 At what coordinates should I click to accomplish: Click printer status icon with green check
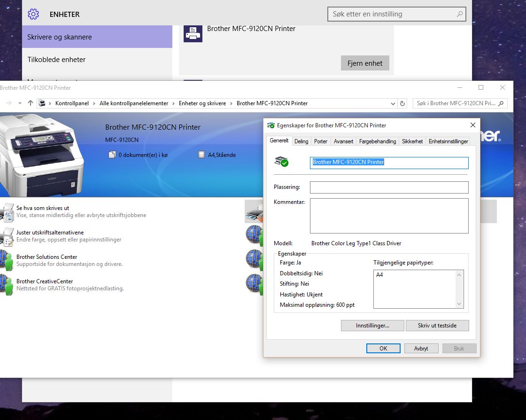pyautogui.click(x=281, y=162)
